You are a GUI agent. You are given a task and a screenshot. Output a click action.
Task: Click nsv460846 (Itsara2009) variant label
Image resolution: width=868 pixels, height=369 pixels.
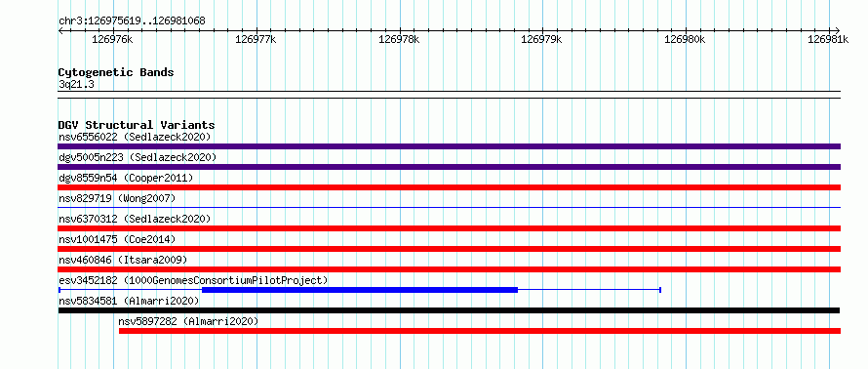pos(123,260)
